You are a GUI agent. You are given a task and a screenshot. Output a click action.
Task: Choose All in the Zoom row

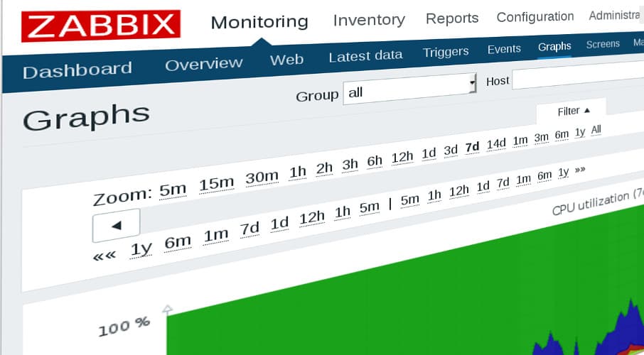click(x=596, y=130)
